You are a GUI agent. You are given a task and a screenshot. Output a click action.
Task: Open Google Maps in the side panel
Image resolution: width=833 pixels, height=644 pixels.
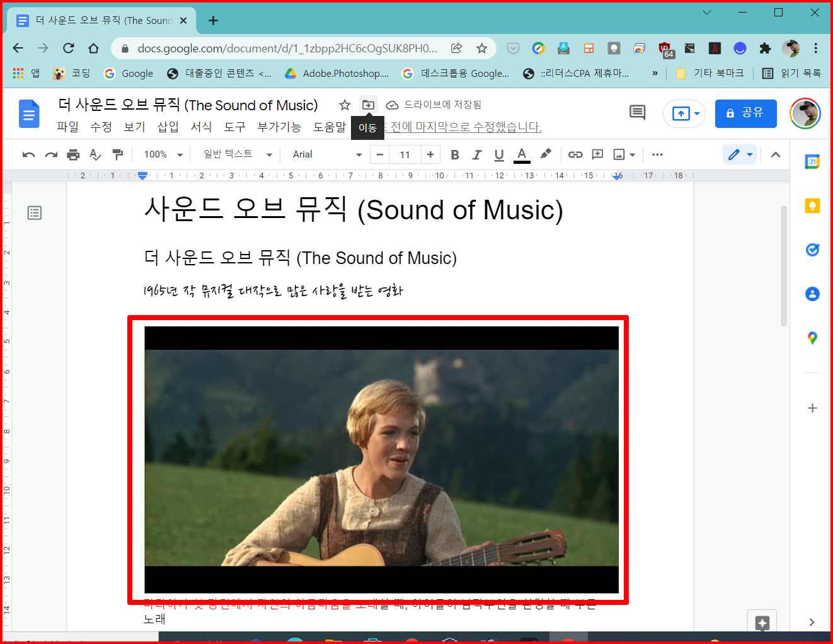(812, 338)
